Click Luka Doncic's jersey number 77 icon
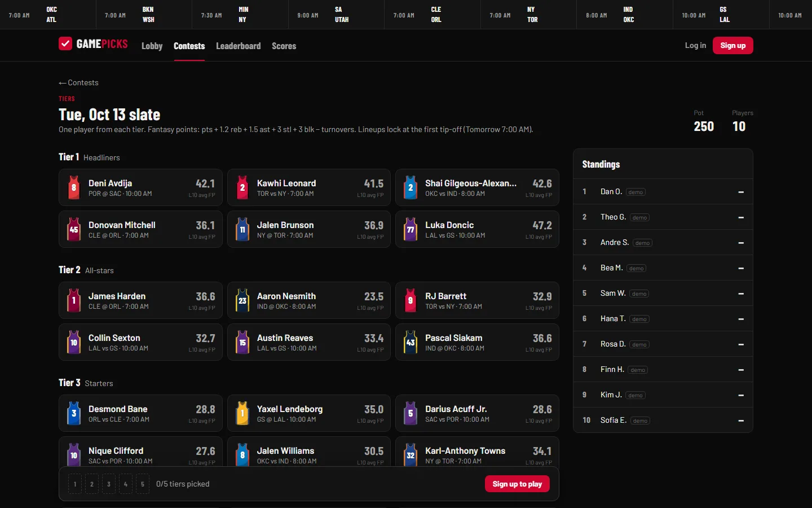Viewport: 812px width, 508px height. 411,229
